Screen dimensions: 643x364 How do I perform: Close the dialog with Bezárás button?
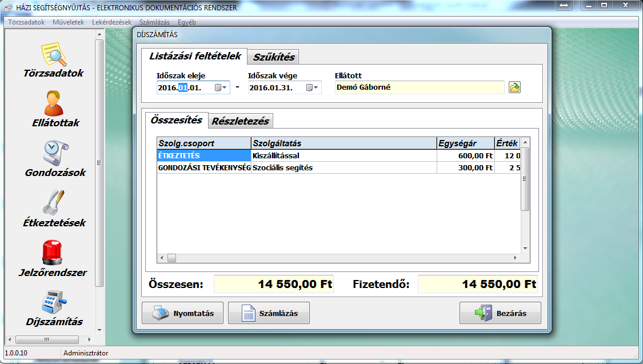500,313
